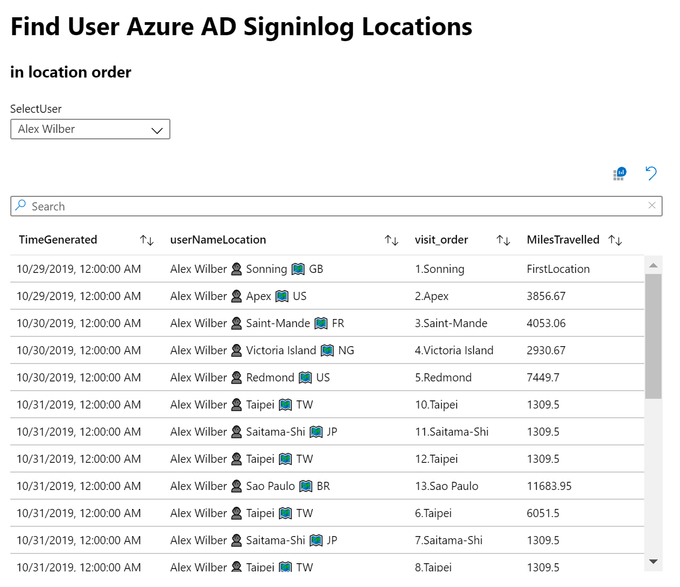The width and height of the screenshot is (680, 587).
Task: Select the '3.Saint-Mande' cell
Action: point(451,323)
